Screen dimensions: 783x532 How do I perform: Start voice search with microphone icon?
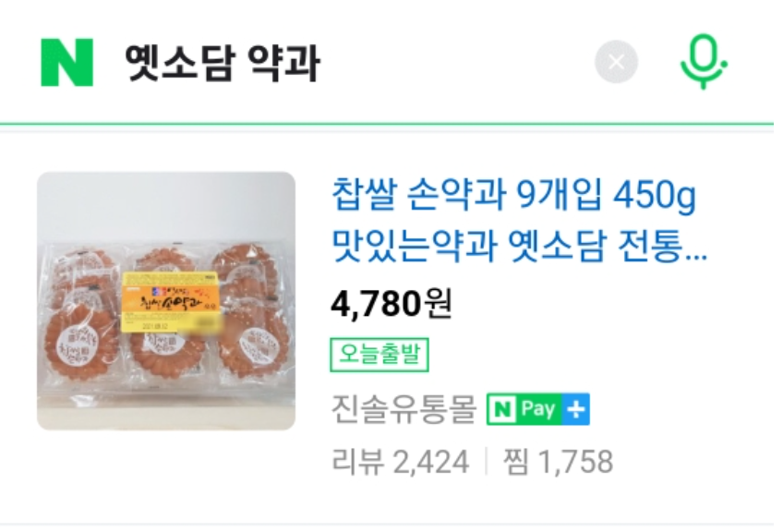[704, 62]
